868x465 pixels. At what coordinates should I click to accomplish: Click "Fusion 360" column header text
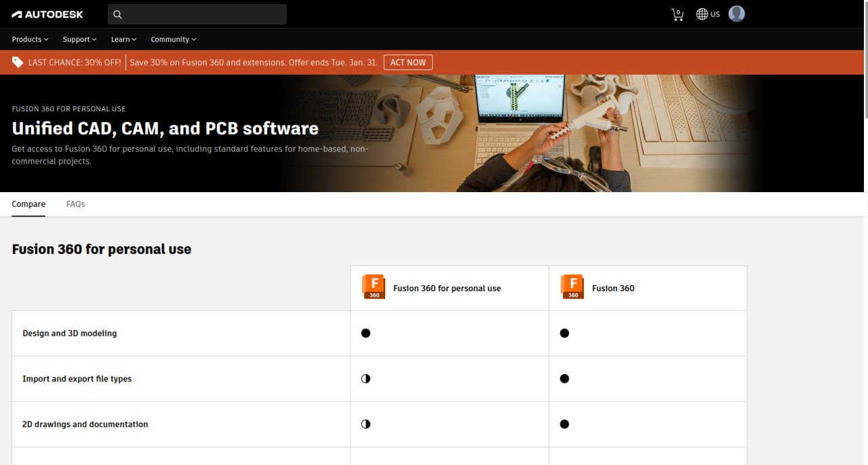click(x=613, y=289)
